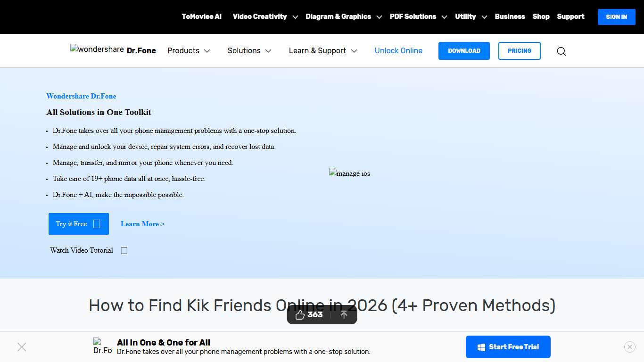Image resolution: width=644 pixels, height=362 pixels.
Task: Open the PDF Solutions dropdown
Action: click(x=418, y=16)
